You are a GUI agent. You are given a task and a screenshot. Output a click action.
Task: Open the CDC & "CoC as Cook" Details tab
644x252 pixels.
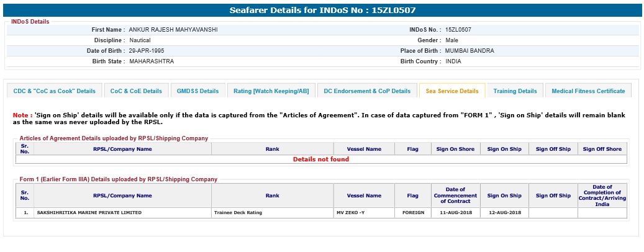coord(55,91)
